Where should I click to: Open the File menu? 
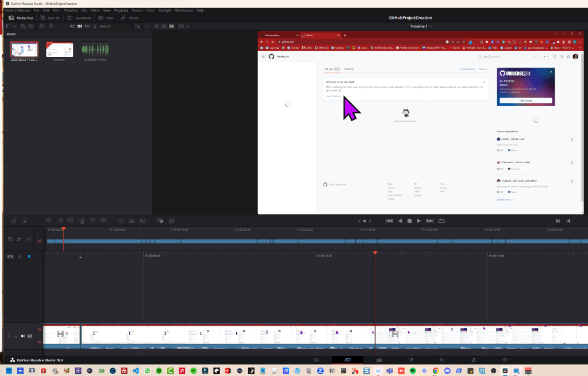click(36, 10)
